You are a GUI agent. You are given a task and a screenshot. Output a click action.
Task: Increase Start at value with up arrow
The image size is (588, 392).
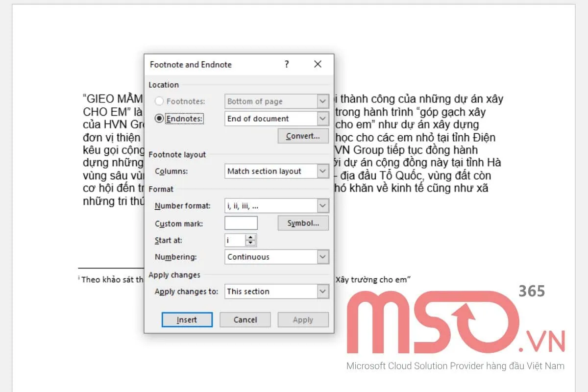click(x=251, y=238)
